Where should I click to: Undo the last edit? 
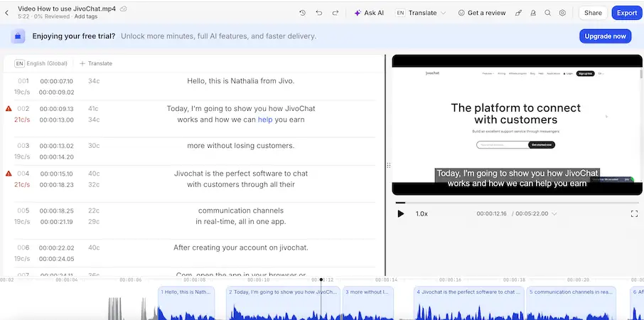318,13
